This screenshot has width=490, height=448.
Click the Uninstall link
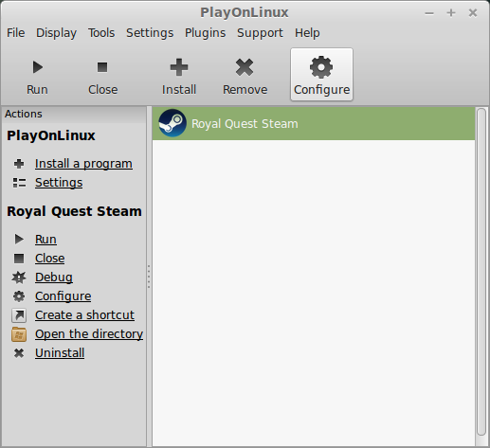point(60,353)
